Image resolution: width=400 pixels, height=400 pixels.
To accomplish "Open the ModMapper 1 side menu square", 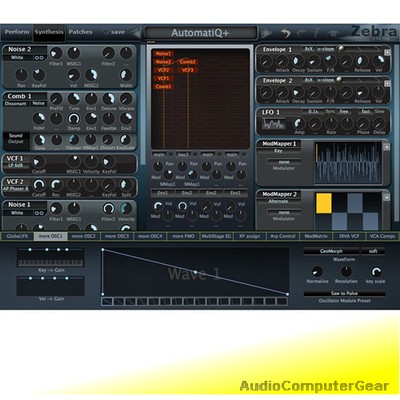I will pos(387,147).
